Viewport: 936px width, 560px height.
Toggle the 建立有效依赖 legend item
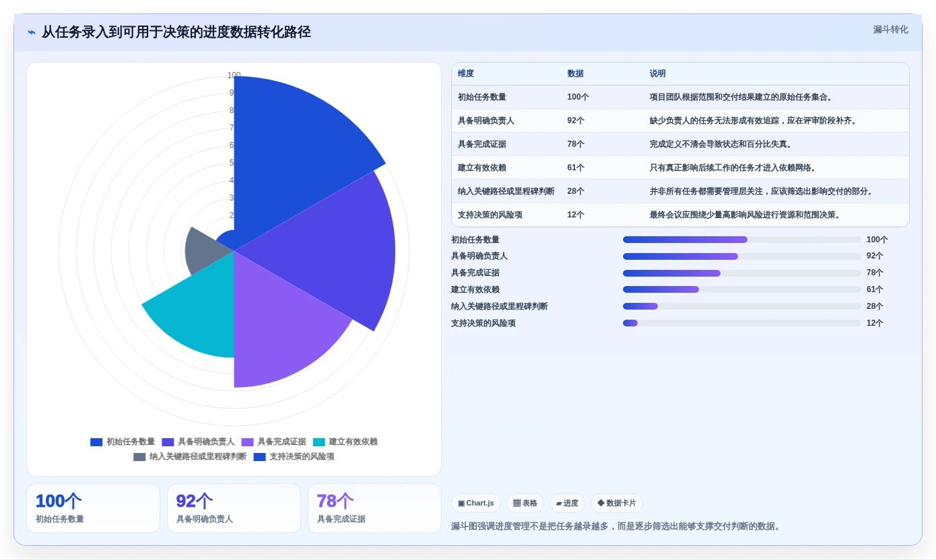[345, 442]
